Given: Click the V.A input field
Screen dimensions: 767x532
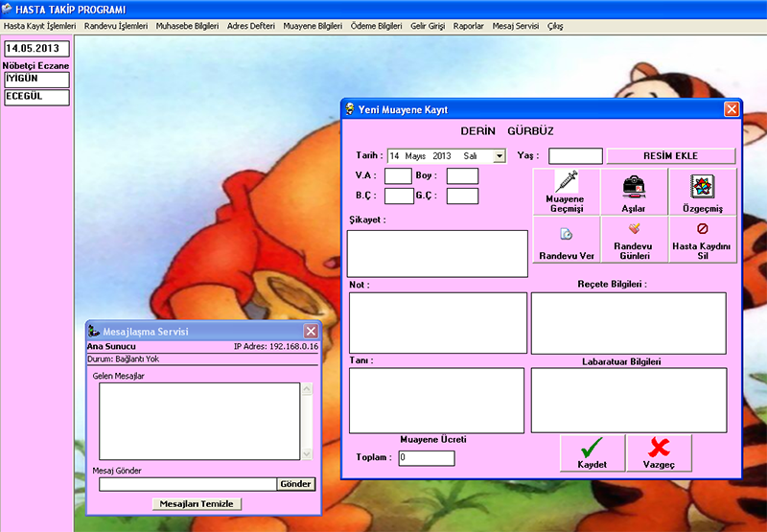Looking at the screenshot, I should pos(398,176).
